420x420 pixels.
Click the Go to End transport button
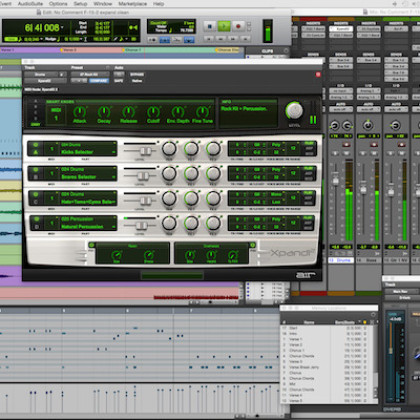(x=245, y=39)
